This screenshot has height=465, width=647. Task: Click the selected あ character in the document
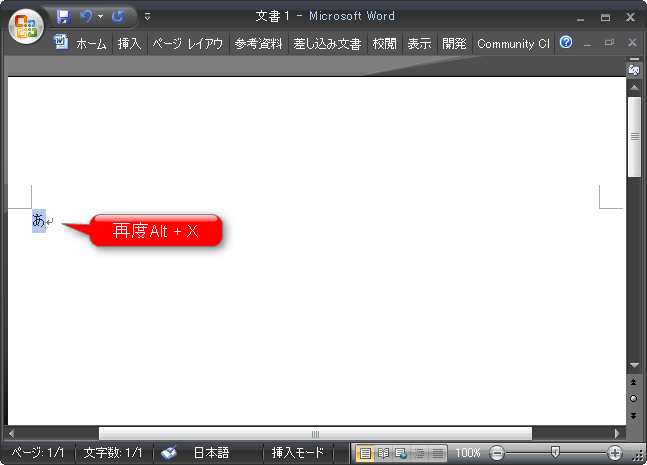(38, 221)
